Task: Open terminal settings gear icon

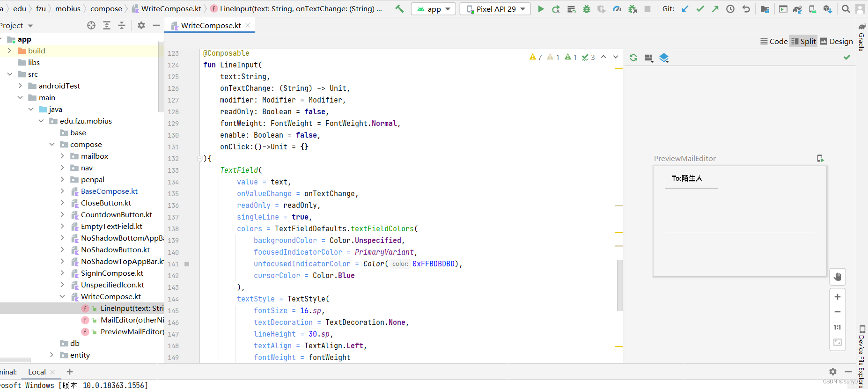Action: point(833,372)
